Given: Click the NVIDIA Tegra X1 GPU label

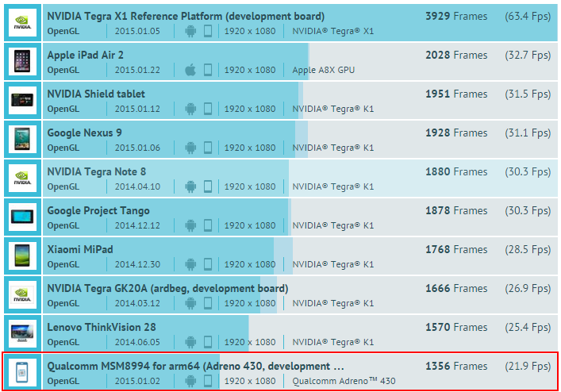Looking at the screenshot, I should [x=333, y=32].
